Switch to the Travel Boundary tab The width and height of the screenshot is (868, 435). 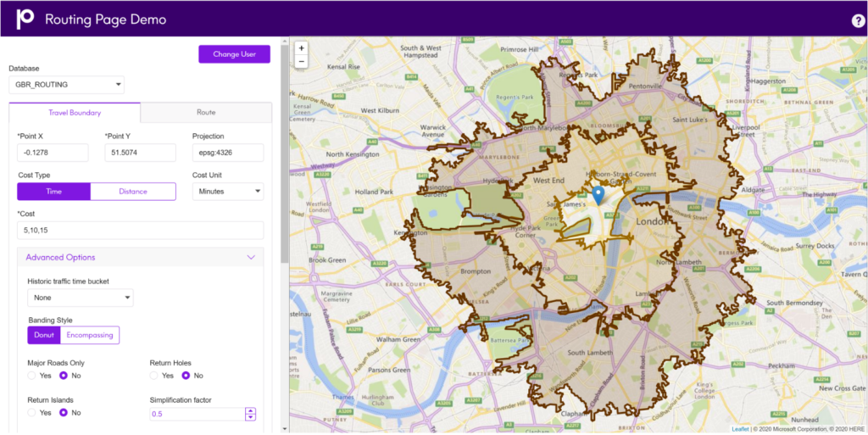point(74,113)
